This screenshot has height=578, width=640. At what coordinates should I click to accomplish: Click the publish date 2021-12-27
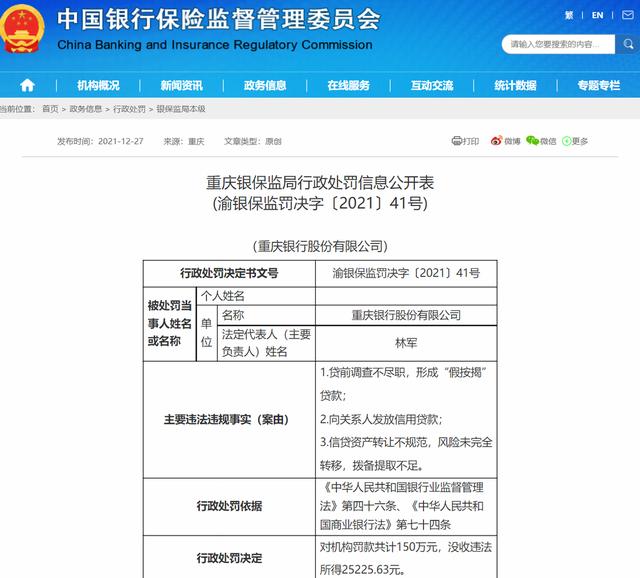pyautogui.click(x=121, y=141)
